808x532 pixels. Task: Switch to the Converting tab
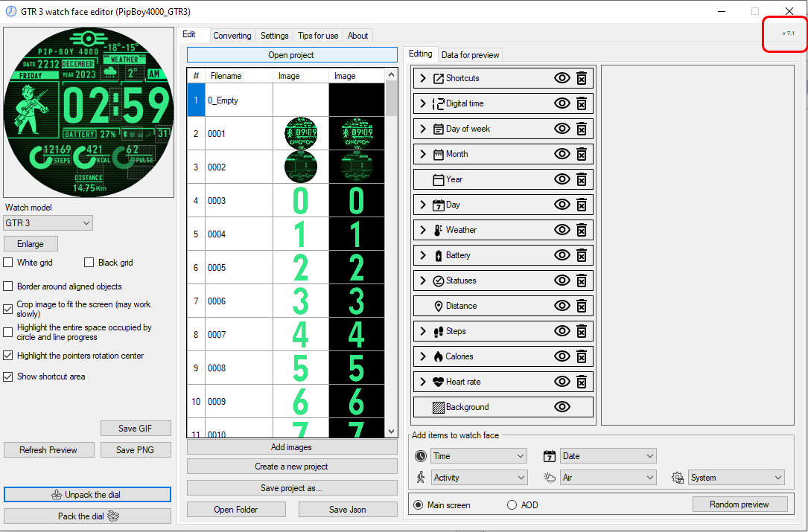232,36
